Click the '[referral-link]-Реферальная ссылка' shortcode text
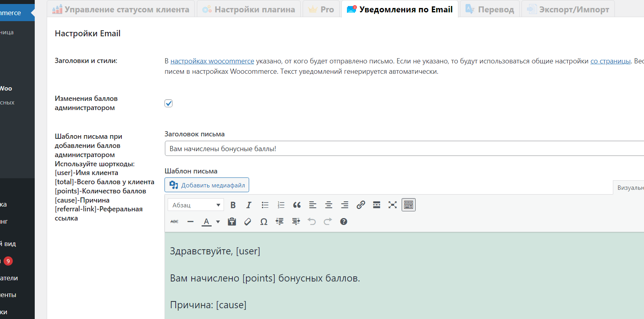 [x=99, y=214]
